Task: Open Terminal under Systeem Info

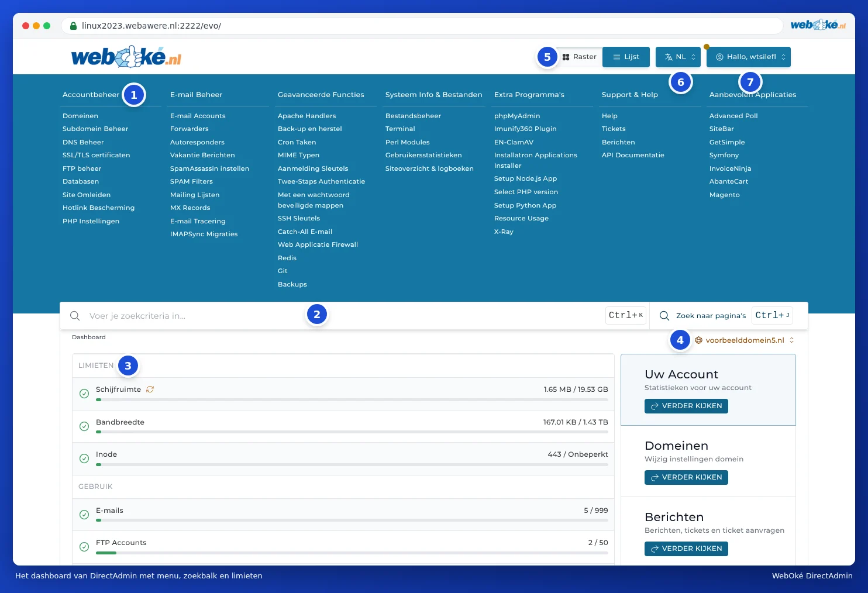Action: (400, 129)
